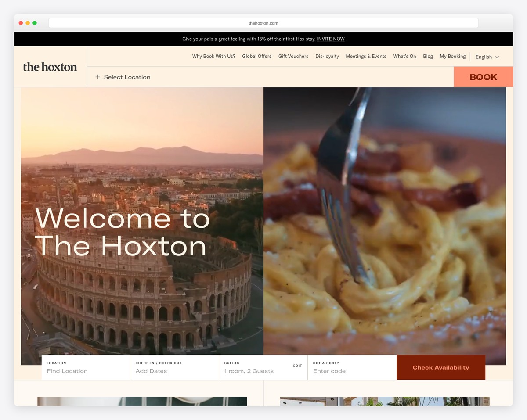Open My Booking

(x=452, y=57)
